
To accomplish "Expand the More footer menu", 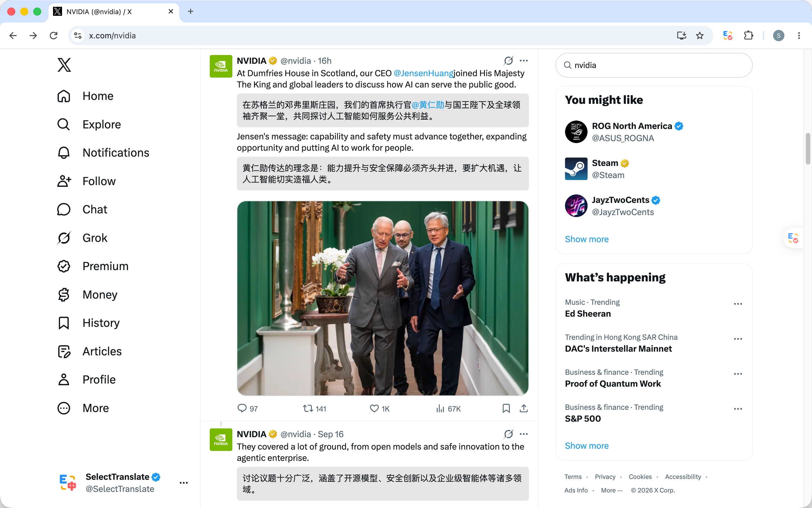I will pyautogui.click(x=612, y=490).
